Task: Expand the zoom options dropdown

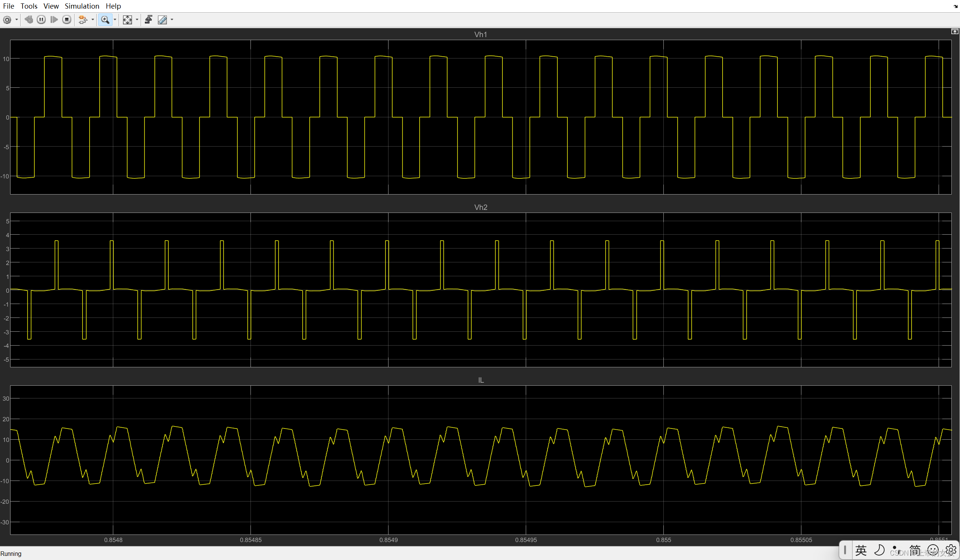Action: point(114,20)
